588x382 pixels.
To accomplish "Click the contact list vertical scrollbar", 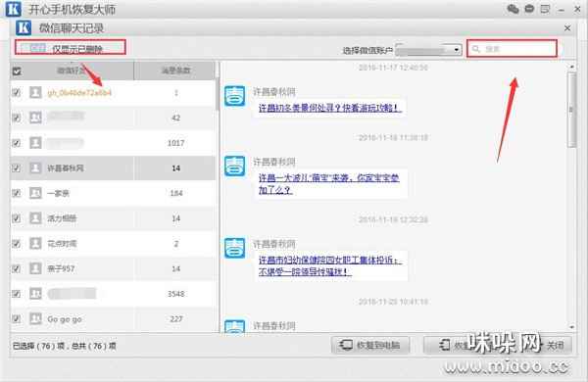I will (218, 95).
